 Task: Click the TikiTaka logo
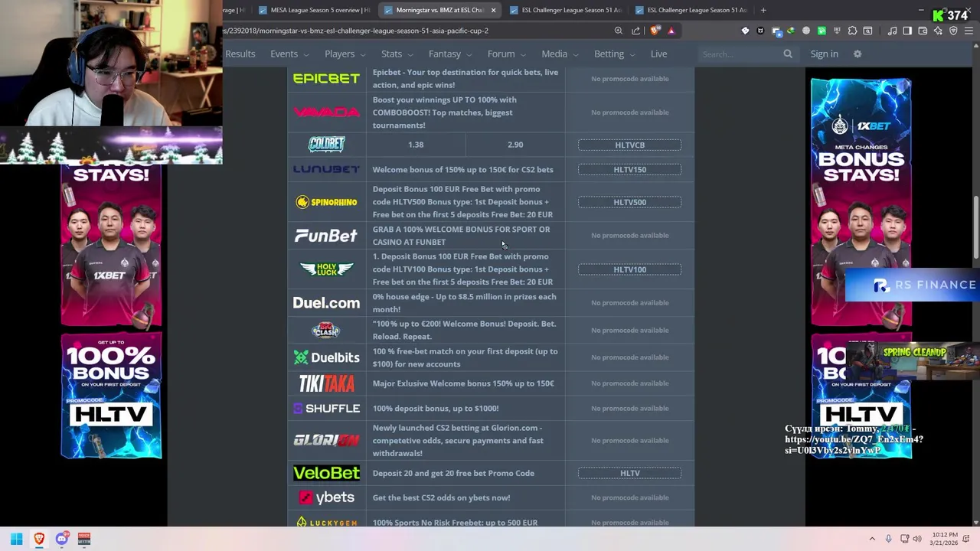click(326, 383)
